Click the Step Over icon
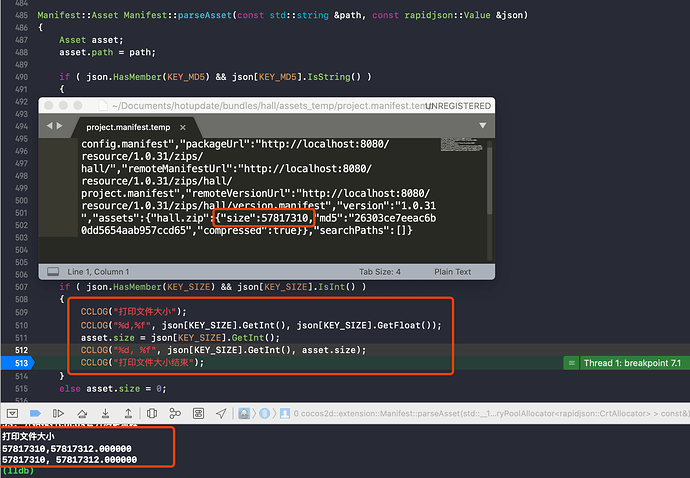Screen dimensions: 690x478 click(x=82, y=413)
